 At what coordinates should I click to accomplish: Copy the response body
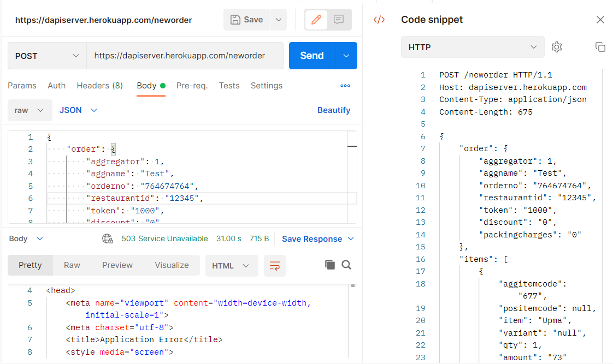point(329,265)
